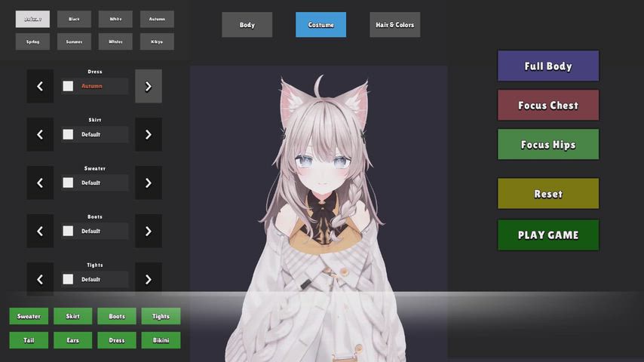Open the Body tab
This screenshot has width=644, height=362.
pos(247,25)
